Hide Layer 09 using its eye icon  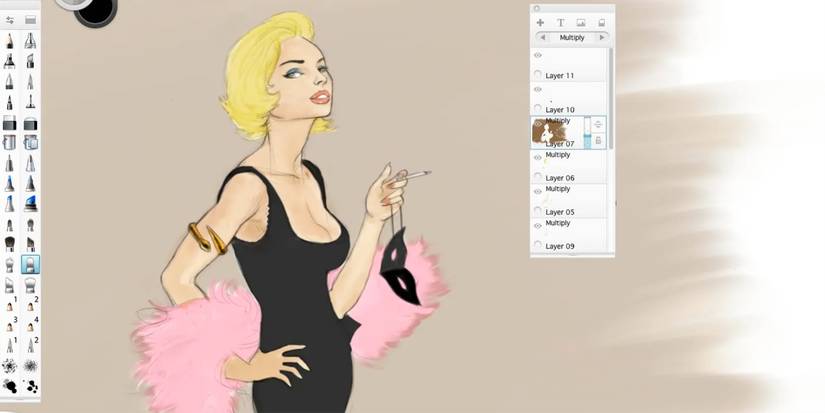click(538, 226)
